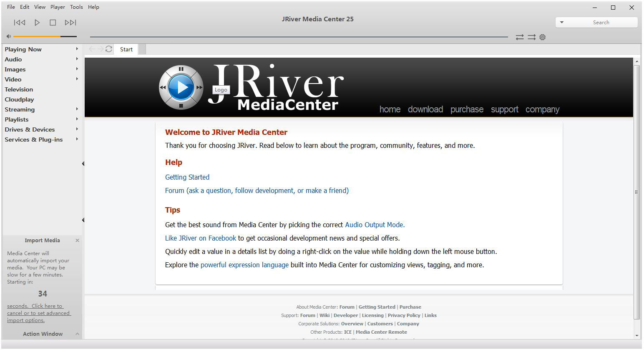Open the search dropdown arrow
The image size is (644, 350).
(x=562, y=22)
